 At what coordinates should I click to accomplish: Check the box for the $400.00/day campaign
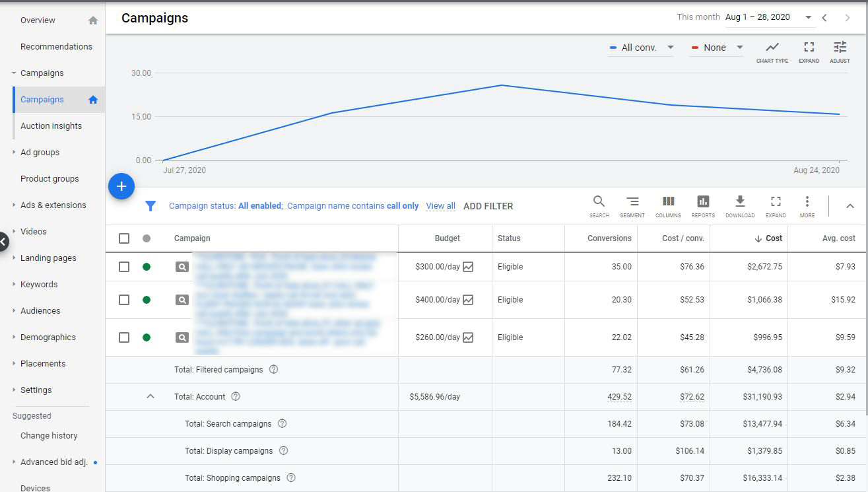(124, 300)
